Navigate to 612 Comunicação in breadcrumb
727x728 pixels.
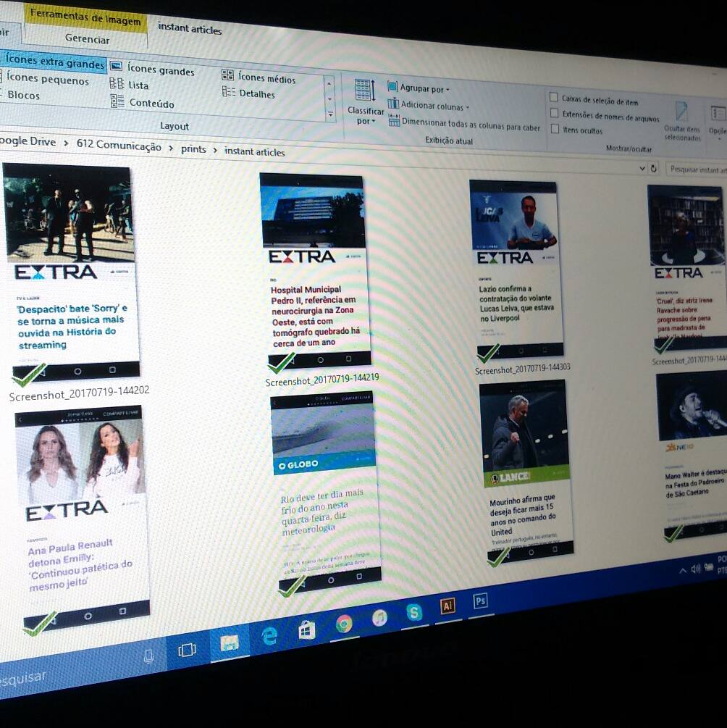[x=119, y=145]
